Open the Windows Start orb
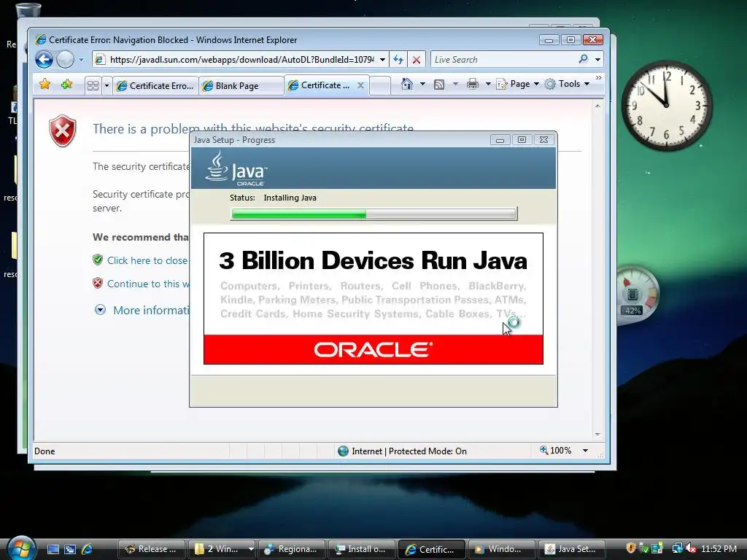The image size is (747, 560). coord(21,548)
